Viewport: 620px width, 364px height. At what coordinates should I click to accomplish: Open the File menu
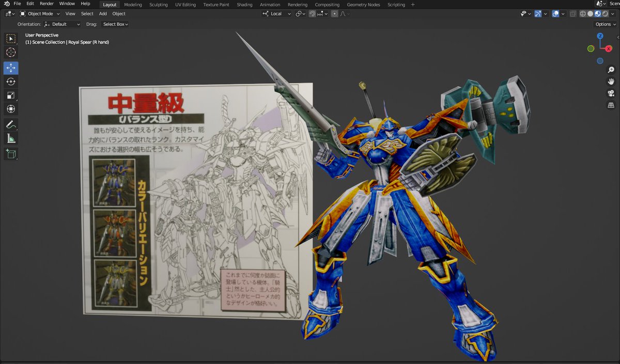pyautogui.click(x=17, y=4)
